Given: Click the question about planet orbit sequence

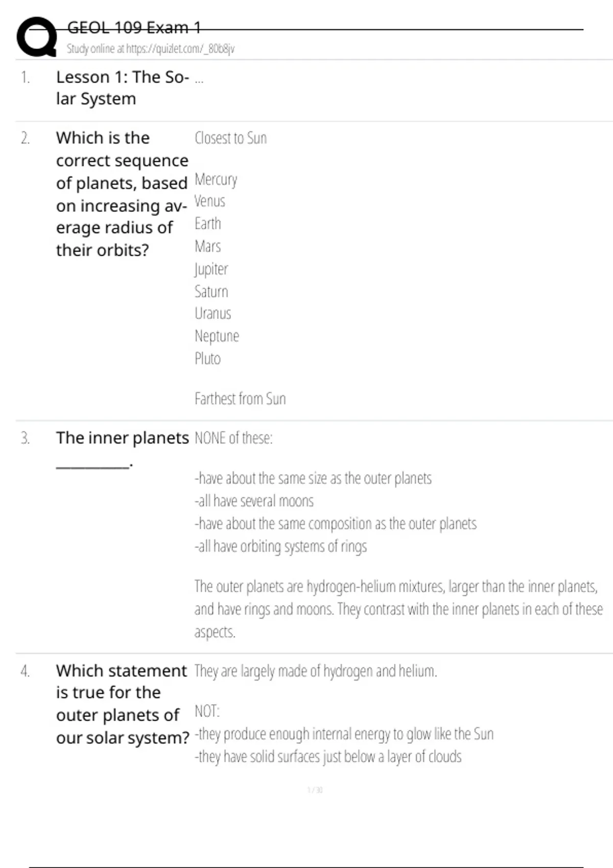Looking at the screenshot, I should 122,194.
